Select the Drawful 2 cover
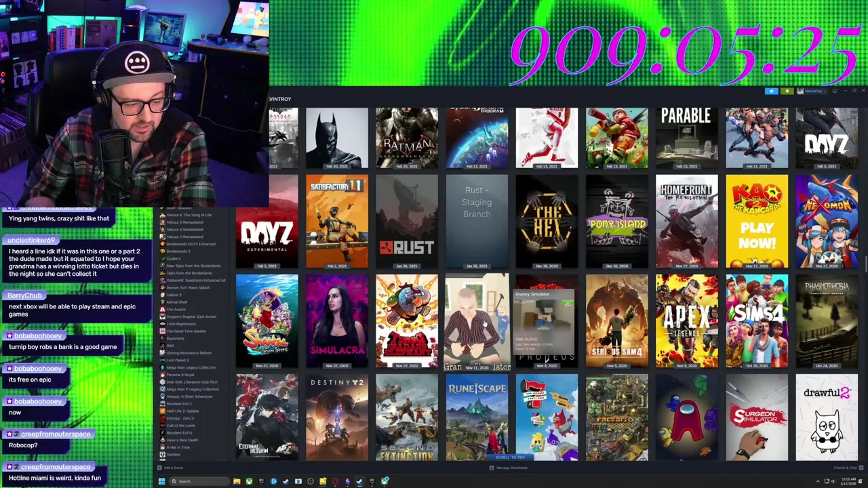The height and width of the screenshot is (488, 868). point(827,418)
